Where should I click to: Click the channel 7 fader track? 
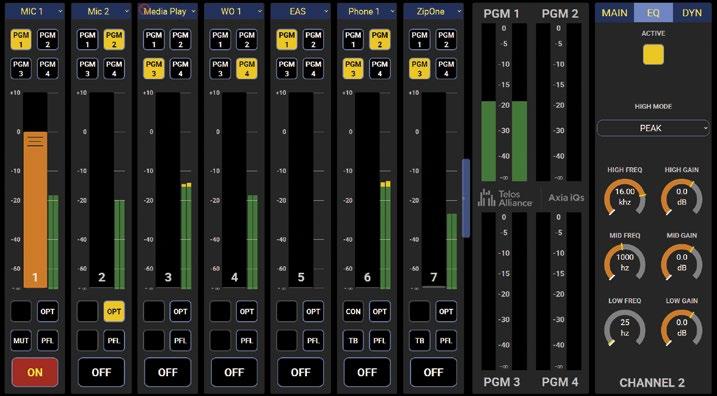433,190
